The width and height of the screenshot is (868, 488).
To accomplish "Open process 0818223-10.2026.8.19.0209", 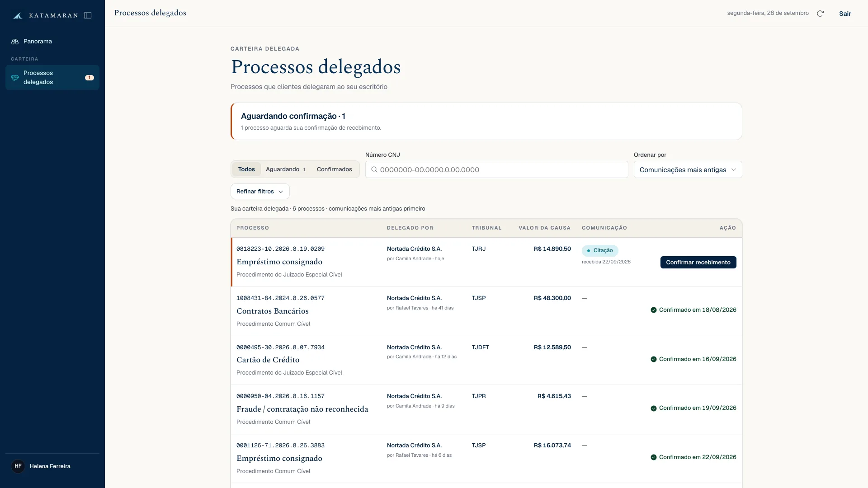I will 280,249.
